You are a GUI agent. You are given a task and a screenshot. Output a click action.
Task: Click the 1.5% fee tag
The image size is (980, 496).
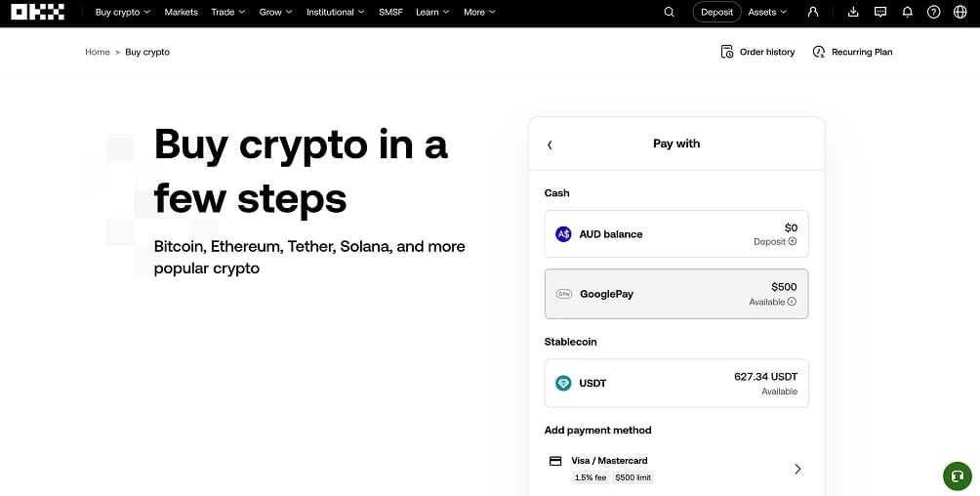(x=591, y=477)
